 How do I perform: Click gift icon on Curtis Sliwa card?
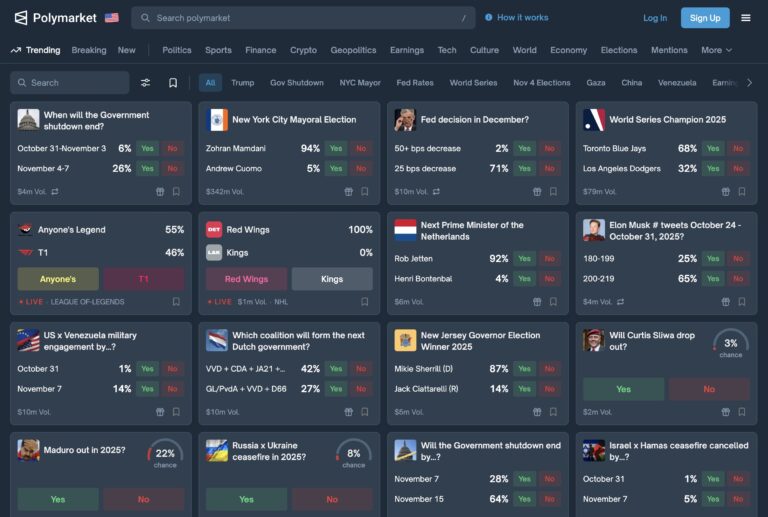pyautogui.click(x=725, y=412)
